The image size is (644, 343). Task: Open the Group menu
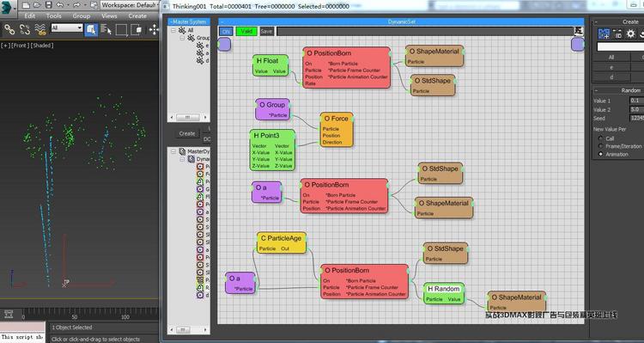coord(81,15)
